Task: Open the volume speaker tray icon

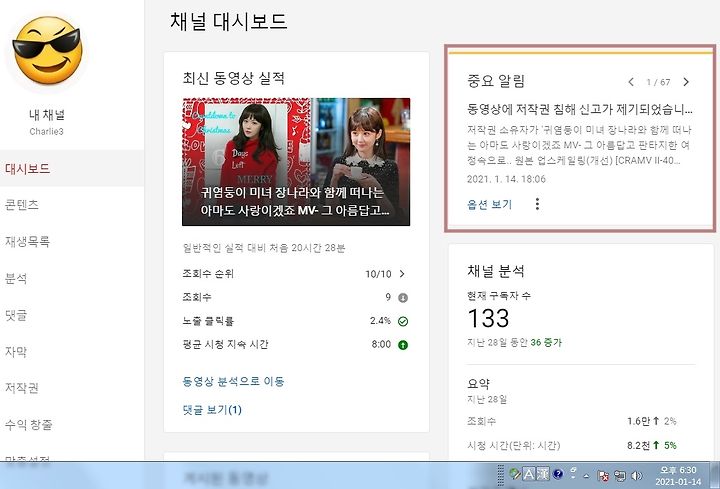Action: tap(636, 476)
